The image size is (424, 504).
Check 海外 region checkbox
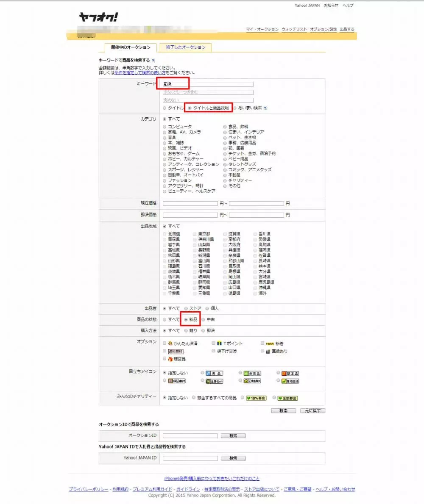[255, 293]
